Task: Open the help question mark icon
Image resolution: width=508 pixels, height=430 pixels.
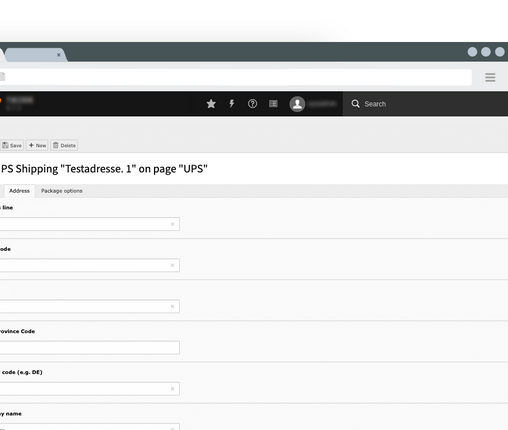Action: [252, 104]
